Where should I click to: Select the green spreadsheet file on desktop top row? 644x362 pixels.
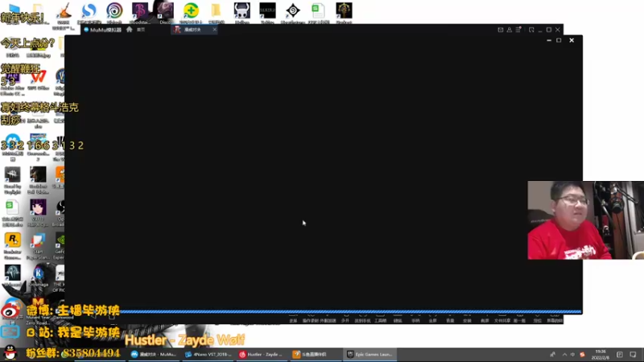point(318,13)
